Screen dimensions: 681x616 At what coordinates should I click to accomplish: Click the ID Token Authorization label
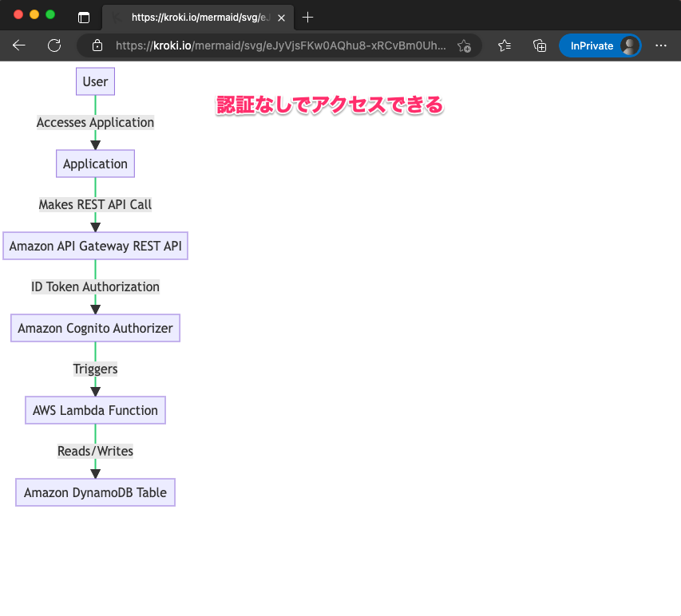(95, 286)
